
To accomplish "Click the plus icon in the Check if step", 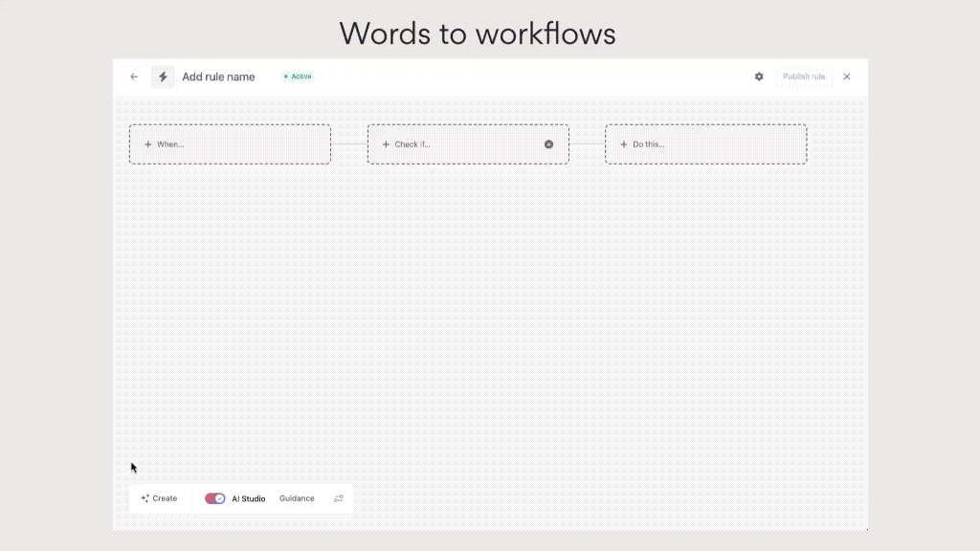I will [386, 144].
